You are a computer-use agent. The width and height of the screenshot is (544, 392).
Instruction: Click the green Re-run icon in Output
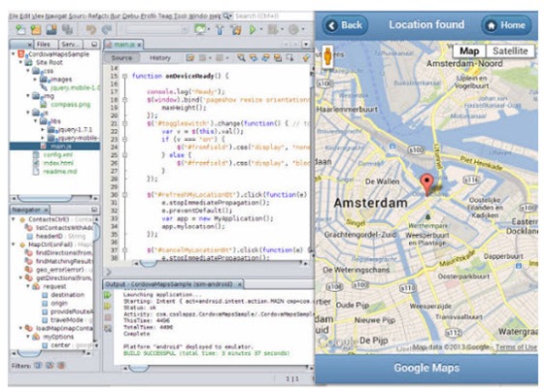point(108,295)
